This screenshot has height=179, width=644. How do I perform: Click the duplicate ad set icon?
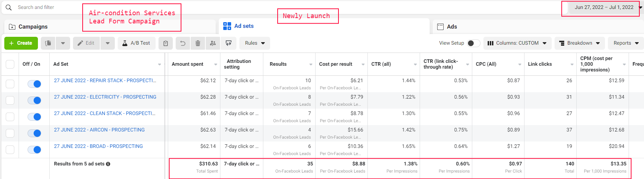tap(48, 43)
